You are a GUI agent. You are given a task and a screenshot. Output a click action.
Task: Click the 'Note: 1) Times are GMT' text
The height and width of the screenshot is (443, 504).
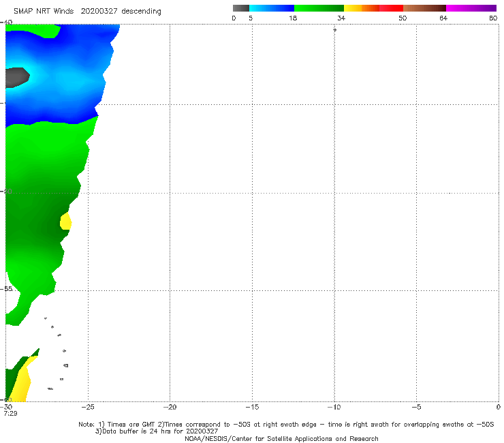pos(118,425)
